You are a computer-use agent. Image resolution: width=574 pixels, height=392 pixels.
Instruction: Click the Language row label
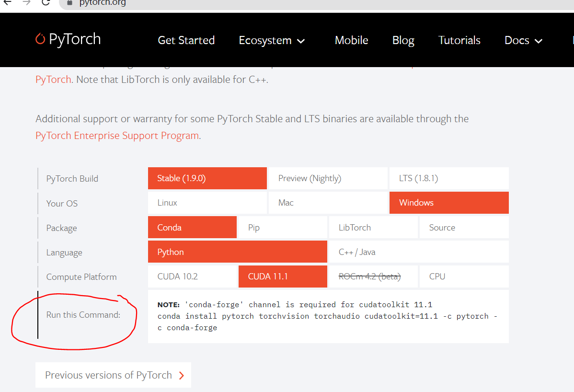(64, 253)
